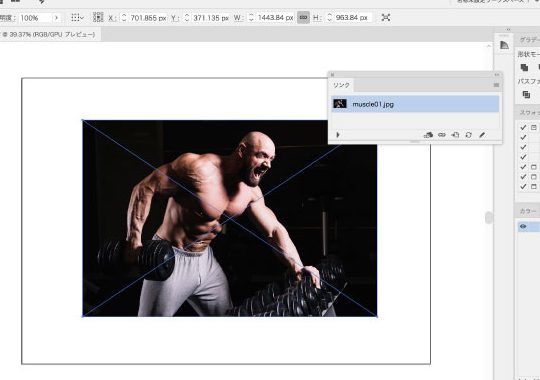Open the Links panel flyout menu
540x380 pixels.
tap(496, 85)
